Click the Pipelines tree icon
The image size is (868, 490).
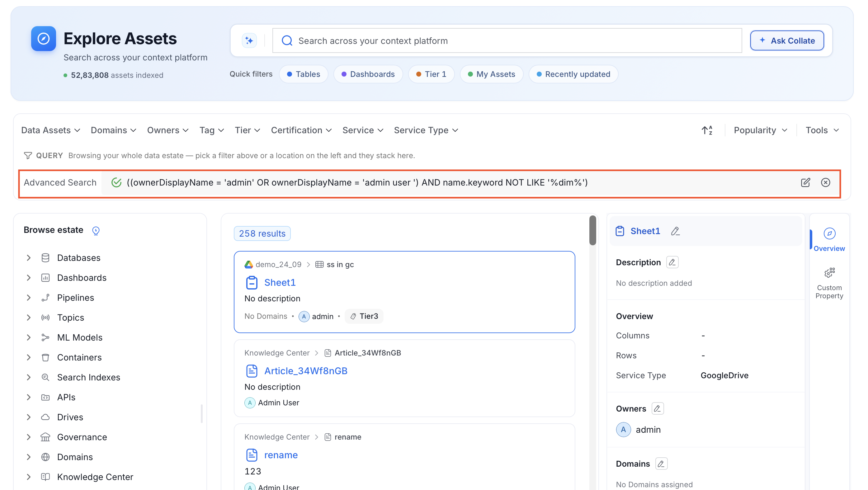tap(45, 298)
